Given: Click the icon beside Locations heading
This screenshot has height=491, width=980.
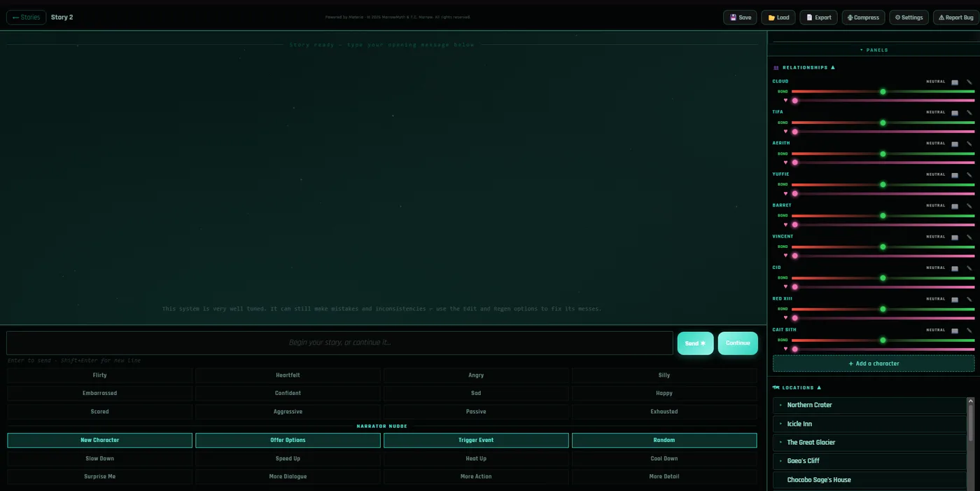Looking at the screenshot, I should 776,387.
